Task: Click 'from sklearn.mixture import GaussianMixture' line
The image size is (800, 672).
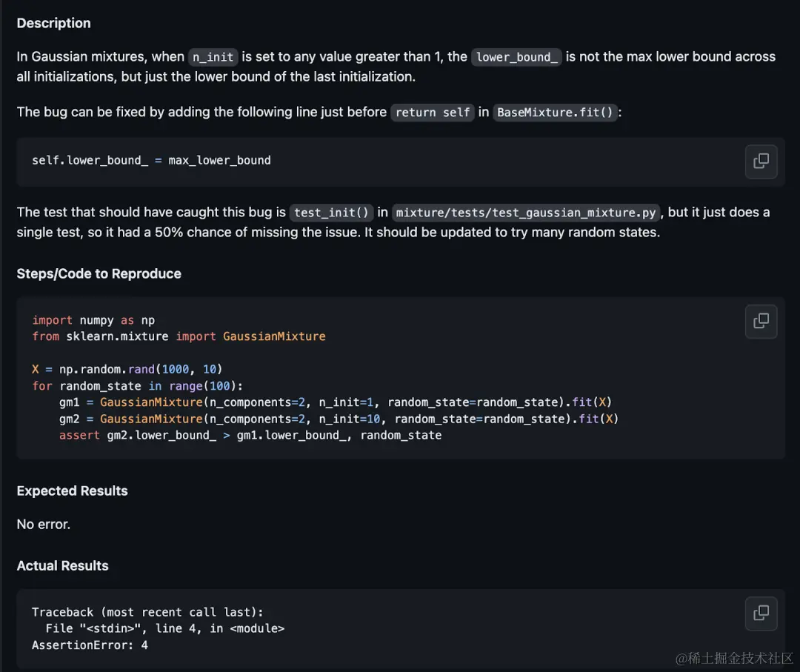Action: tap(179, 337)
